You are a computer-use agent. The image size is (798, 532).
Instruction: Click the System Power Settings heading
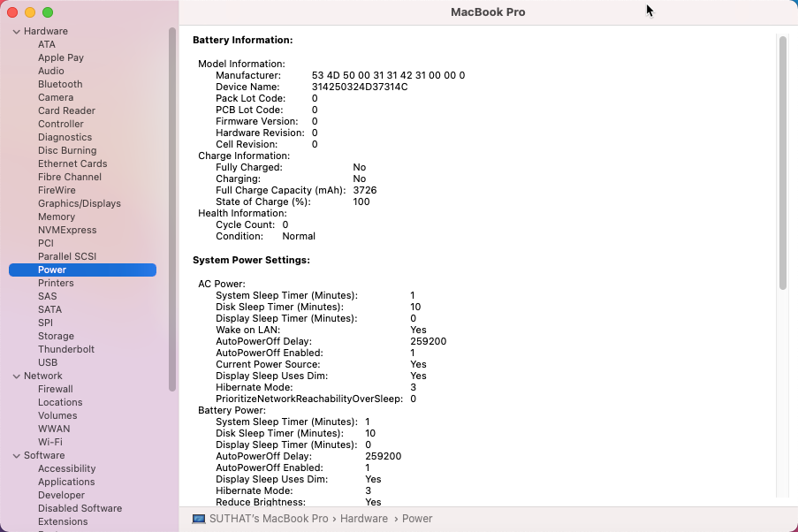pos(251,260)
